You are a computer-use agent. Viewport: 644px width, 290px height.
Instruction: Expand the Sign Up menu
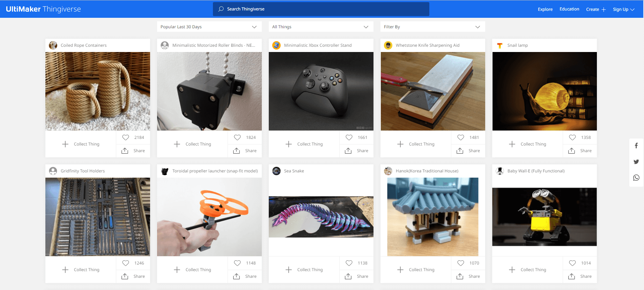click(x=624, y=9)
